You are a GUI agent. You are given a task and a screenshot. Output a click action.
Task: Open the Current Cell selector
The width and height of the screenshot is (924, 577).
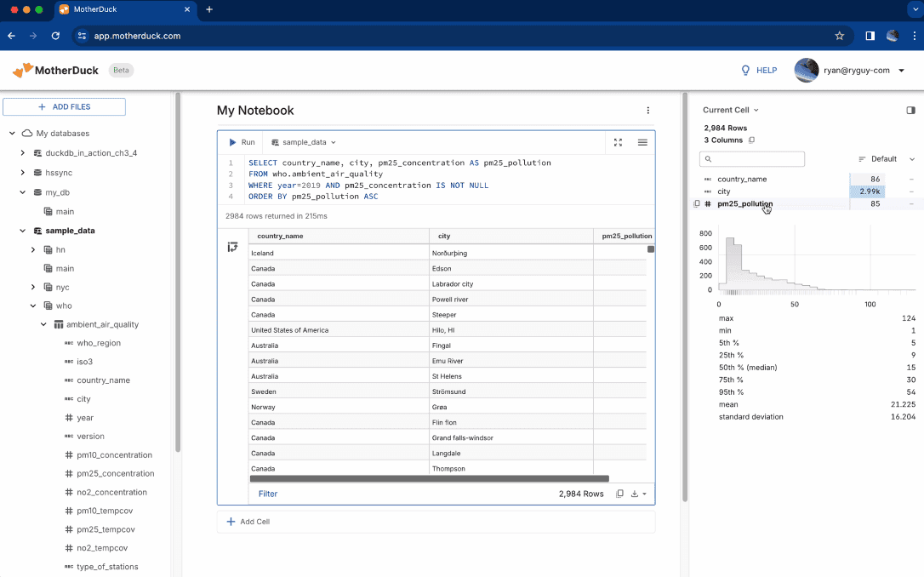point(731,110)
